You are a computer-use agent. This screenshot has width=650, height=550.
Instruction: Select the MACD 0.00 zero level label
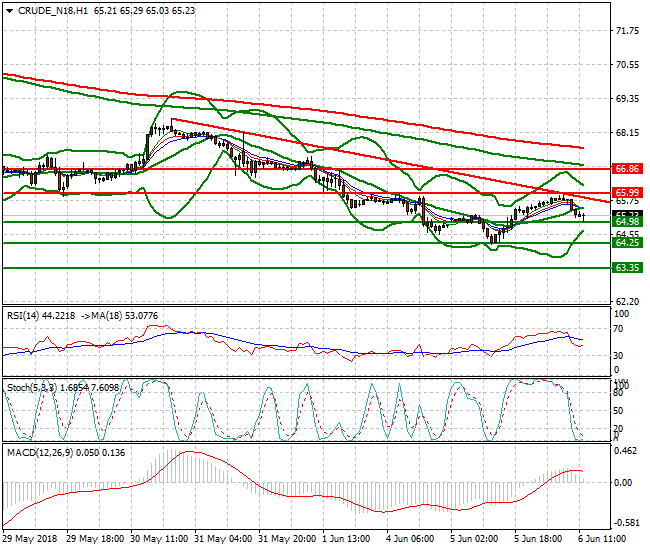tap(623, 483)
